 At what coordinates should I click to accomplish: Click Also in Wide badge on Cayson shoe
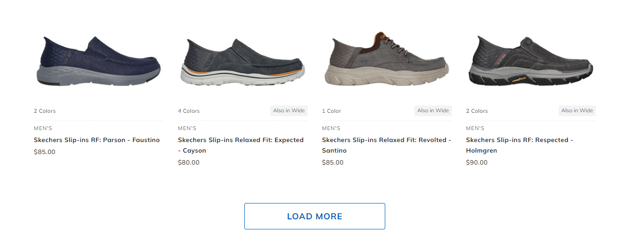pyautogui.click(x=289, y=111)
